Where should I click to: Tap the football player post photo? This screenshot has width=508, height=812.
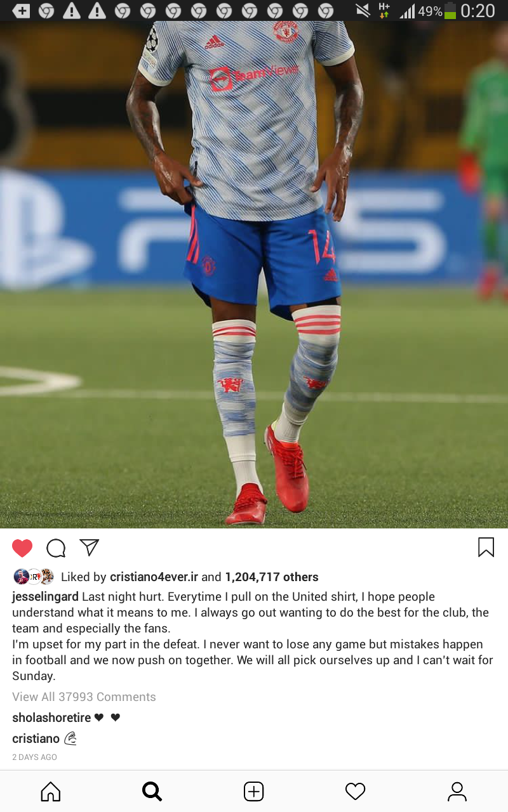(x=254, y=275)
